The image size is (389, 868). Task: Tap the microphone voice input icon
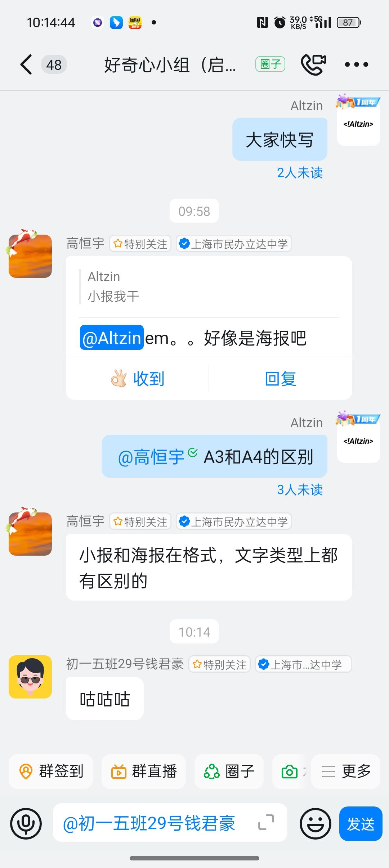tap(26, 823)
